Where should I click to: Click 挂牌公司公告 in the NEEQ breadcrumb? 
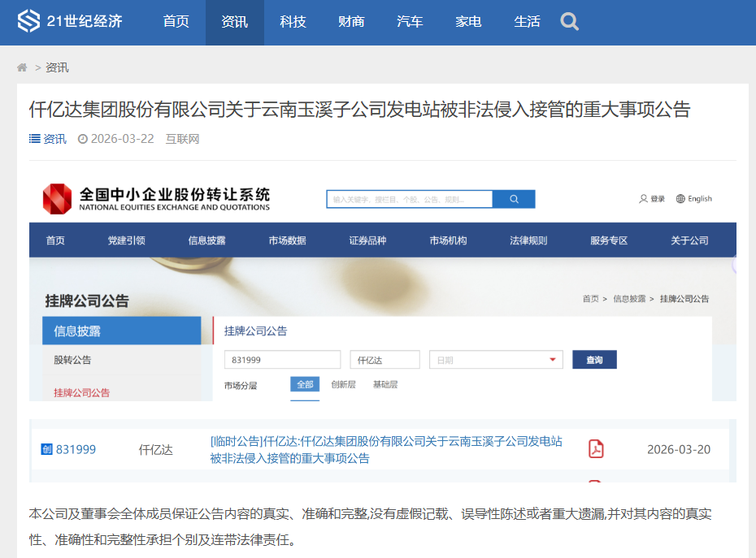[684, 299]
